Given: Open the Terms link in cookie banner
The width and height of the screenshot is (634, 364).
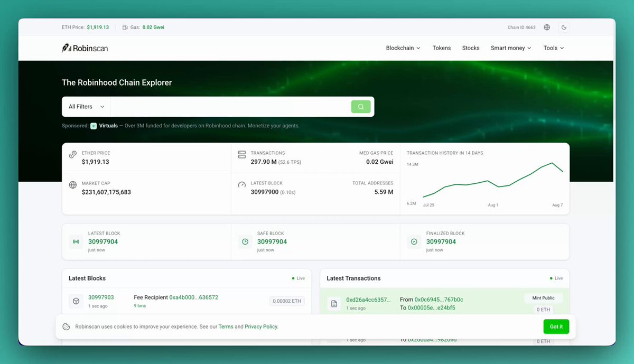Looking at the screenshot, I should point(226,326).
